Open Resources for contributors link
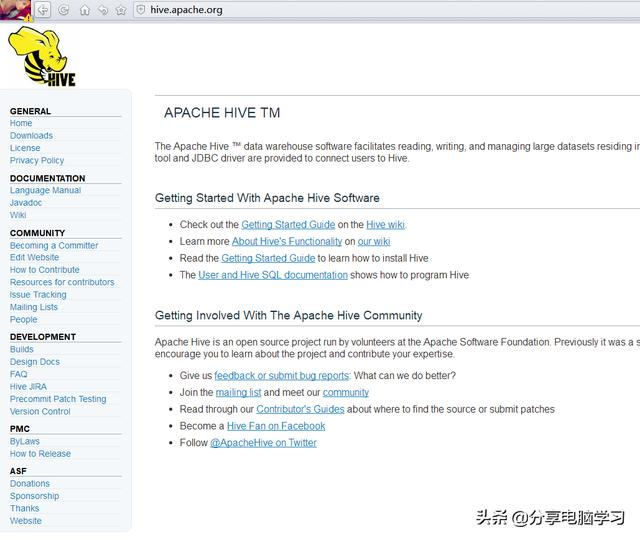Viewport: 640px width, 540px height. tap(62, 282)
